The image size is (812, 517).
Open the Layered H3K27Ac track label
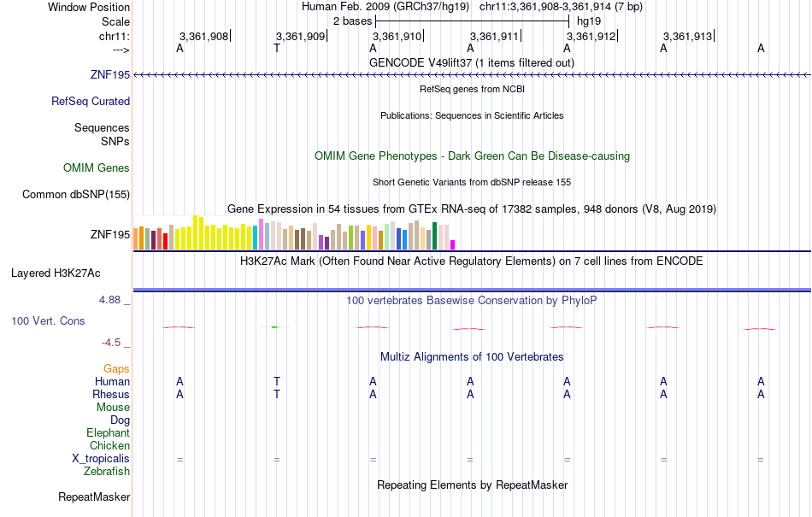[x=56, y=273]
